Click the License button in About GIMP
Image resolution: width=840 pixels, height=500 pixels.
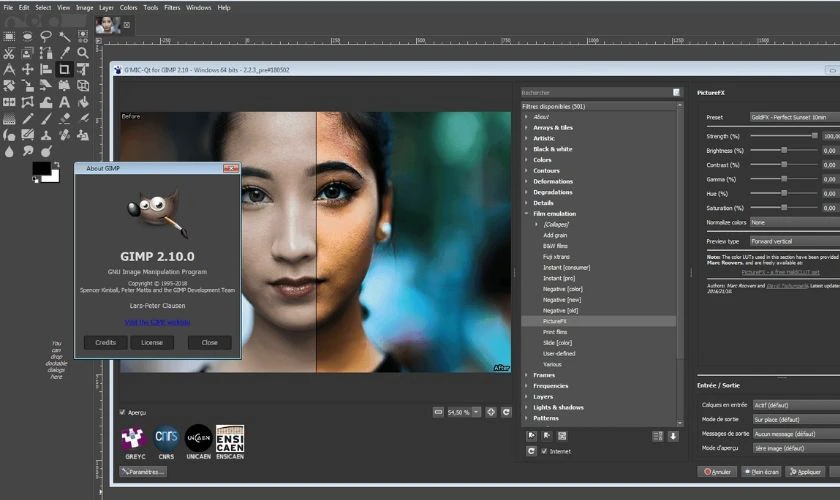point(152,342)
